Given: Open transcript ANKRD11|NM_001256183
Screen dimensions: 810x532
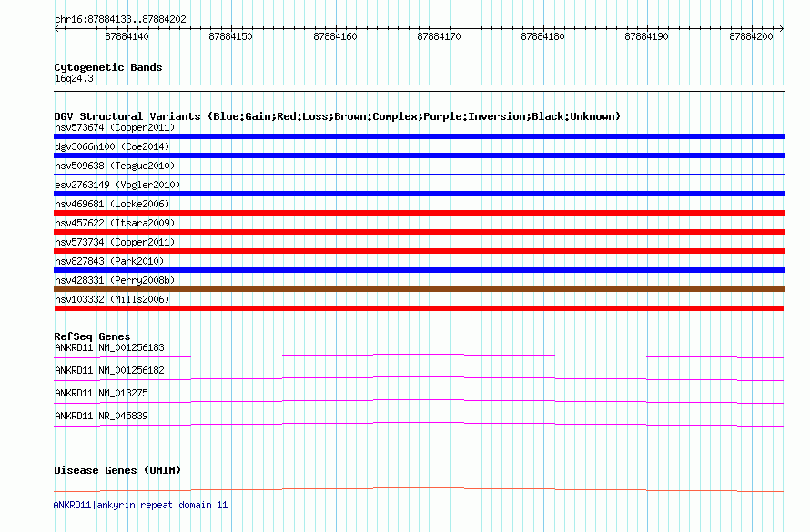Looking at the screenshot, I should tap(109, 347).
